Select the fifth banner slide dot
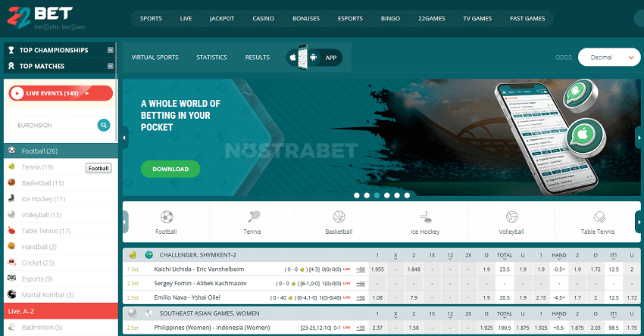The width and height of the screenshot is (644, 336). pyautogui.click(x=397, y=196)
